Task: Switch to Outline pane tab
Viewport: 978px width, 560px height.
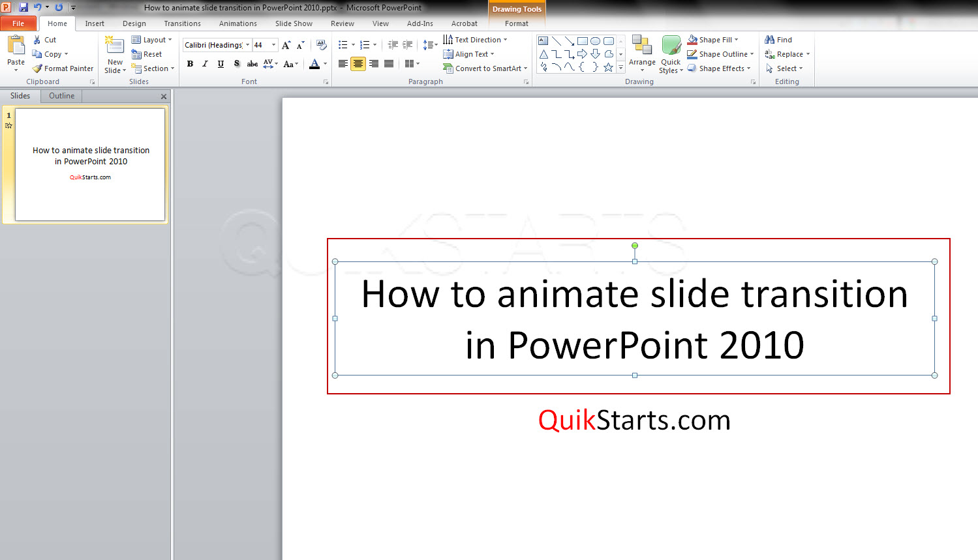Action: pyautogui.click(x=61, y=96)
